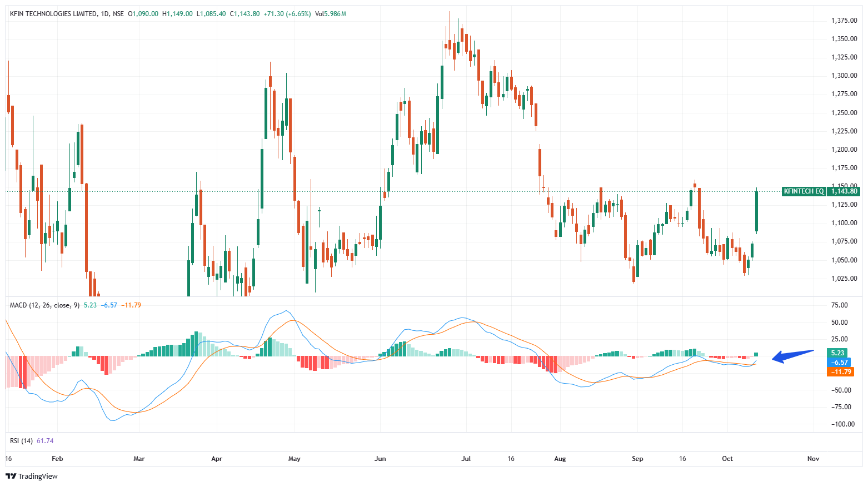Click the Vol 5.986M value in header
868x486 pixels.
click(x=331, y=14)
